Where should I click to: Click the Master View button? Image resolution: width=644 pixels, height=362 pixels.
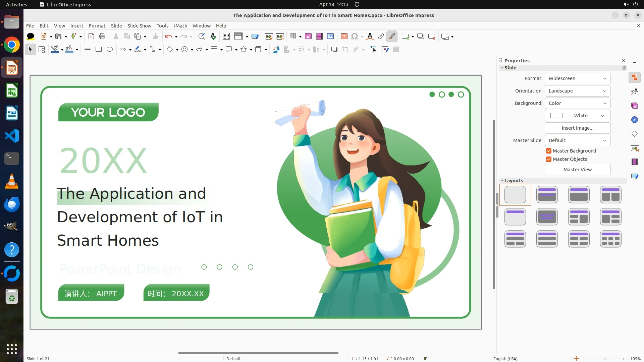click(x=577, y=170)
